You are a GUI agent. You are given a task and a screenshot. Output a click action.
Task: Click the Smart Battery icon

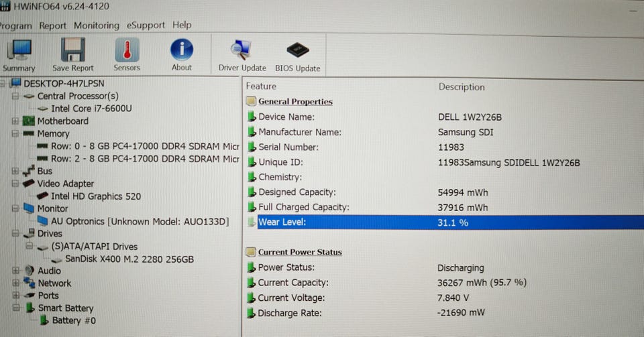30,308
